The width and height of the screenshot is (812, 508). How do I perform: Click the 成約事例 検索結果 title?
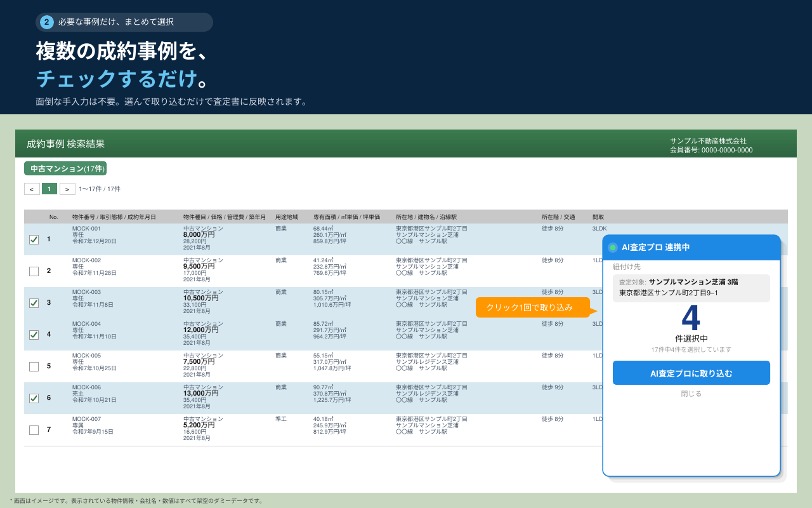[x=66, y=144]
